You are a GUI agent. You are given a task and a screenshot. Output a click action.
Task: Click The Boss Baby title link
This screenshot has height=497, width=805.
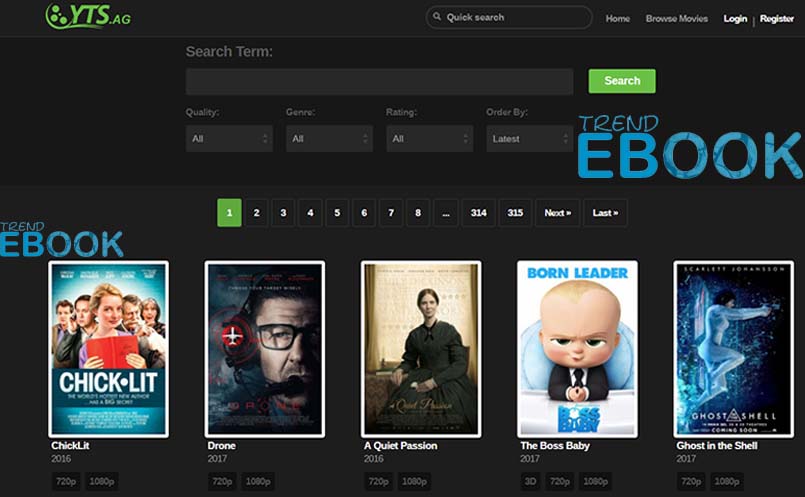tap(555, 446)
